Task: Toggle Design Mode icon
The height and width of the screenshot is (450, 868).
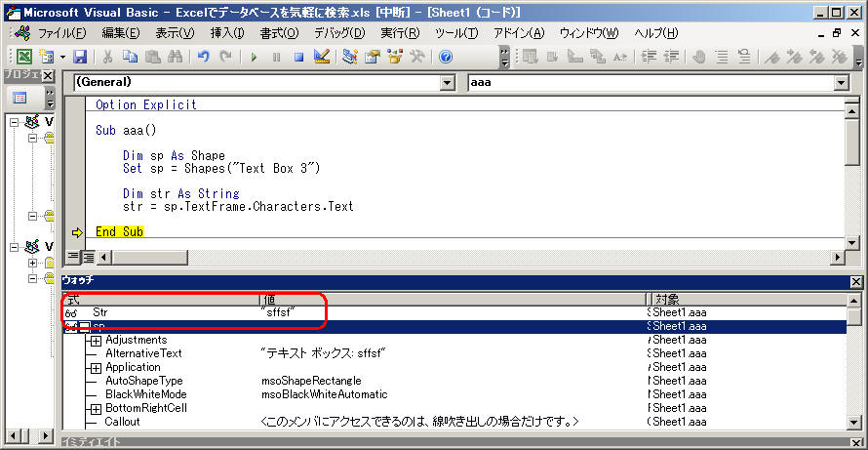Action: click(x=322, y=57)
